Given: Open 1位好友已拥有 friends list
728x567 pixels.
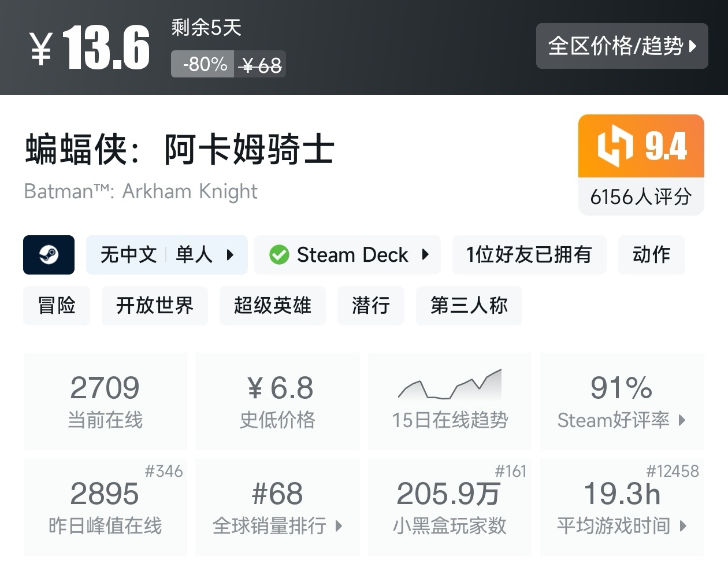Looking at the screenshot, I should tap(529, 255).
